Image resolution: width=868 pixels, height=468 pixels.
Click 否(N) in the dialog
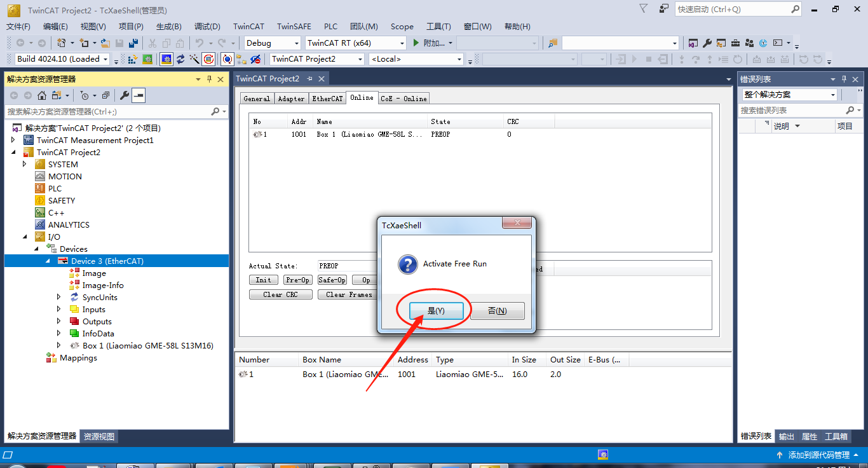point(497,311)
